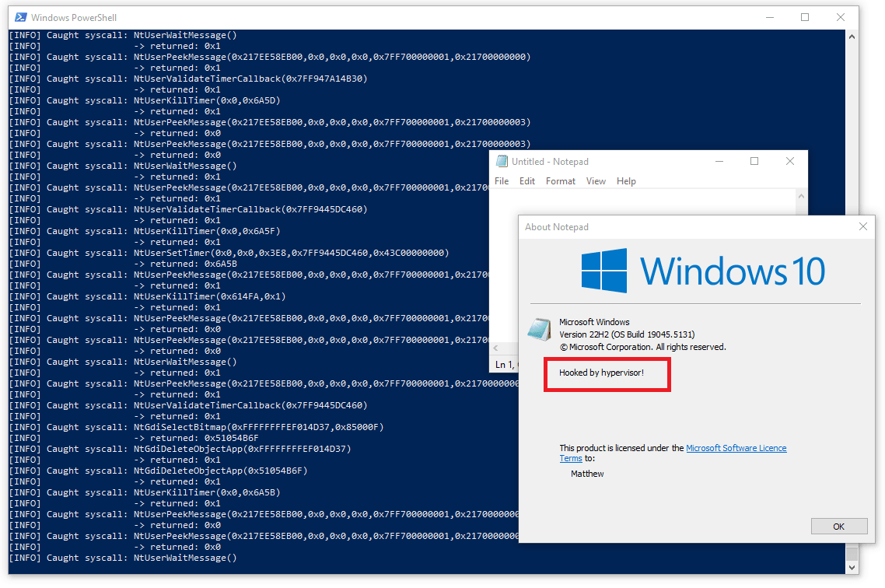The height and width of the screenshot is (588, 885).
Task: Open the Format menu in Notepad
Action: [560, 180]
